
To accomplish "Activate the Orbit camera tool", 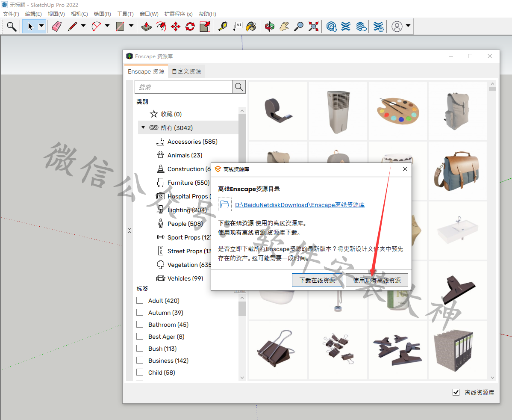I will (x=269, y=27).
